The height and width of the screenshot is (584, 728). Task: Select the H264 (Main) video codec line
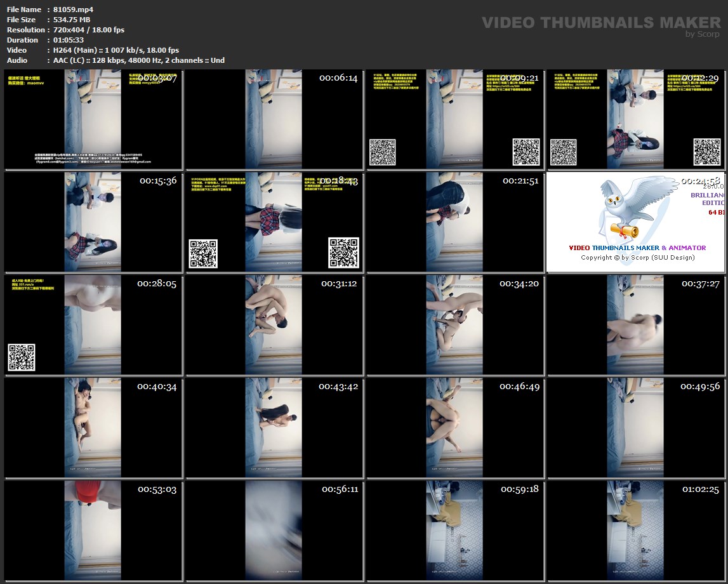point(116,50)
